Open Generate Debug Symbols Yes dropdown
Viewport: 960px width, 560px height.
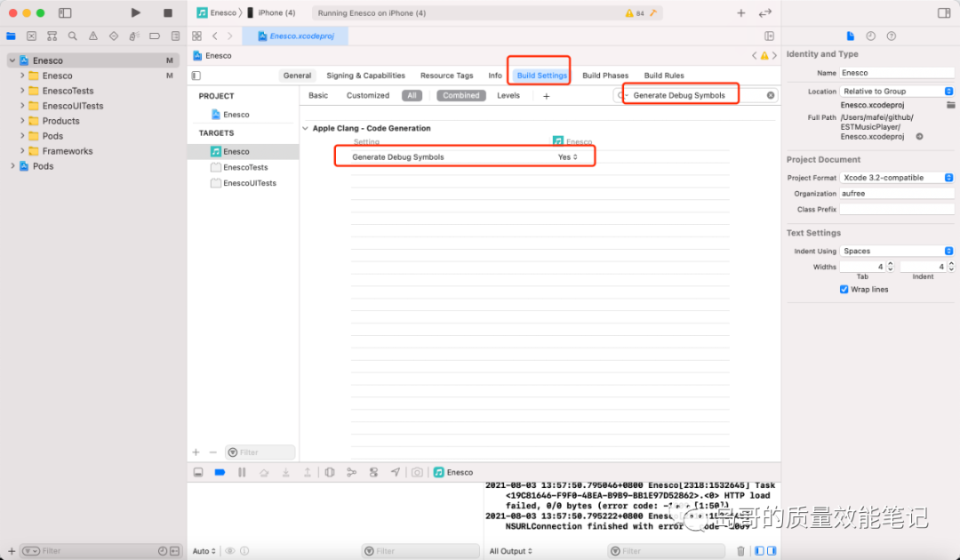point(567,157)
